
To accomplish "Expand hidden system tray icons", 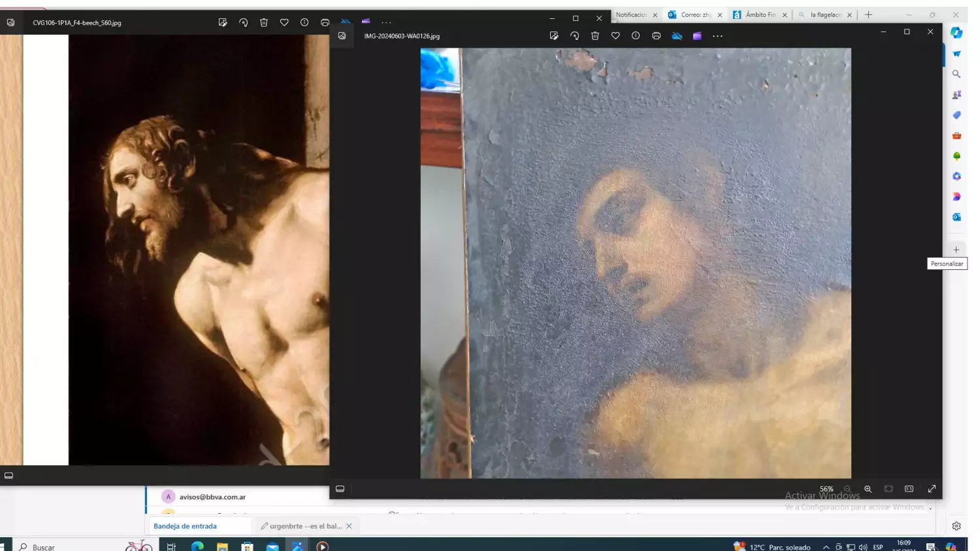I will click(826, 547).
